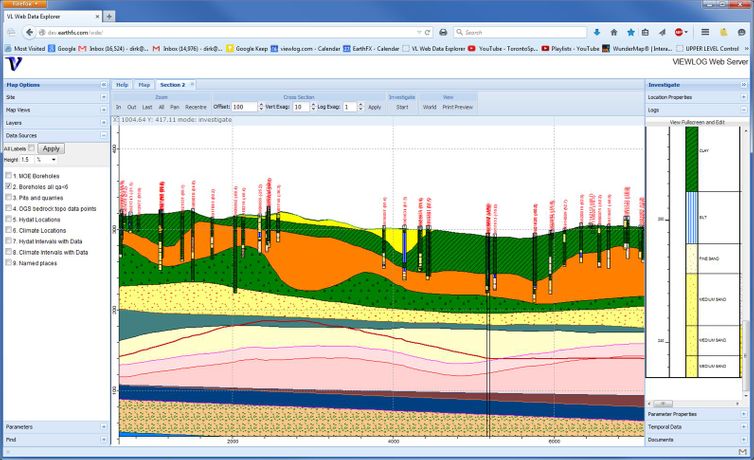
Task: Uncheck Boreholes all qa<6 data source
Action: [9, 187]
